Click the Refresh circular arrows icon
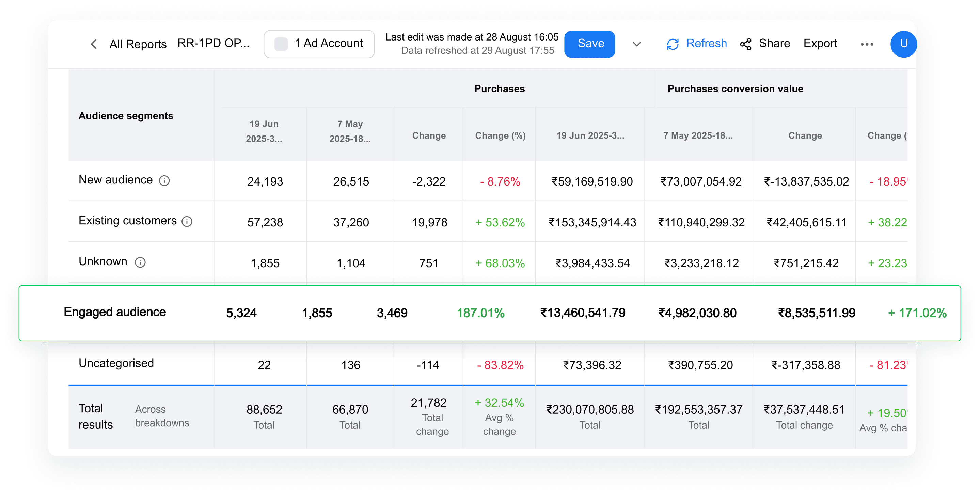Image resolution: width=980 pixels, height=496 pixels. point(673,44)
